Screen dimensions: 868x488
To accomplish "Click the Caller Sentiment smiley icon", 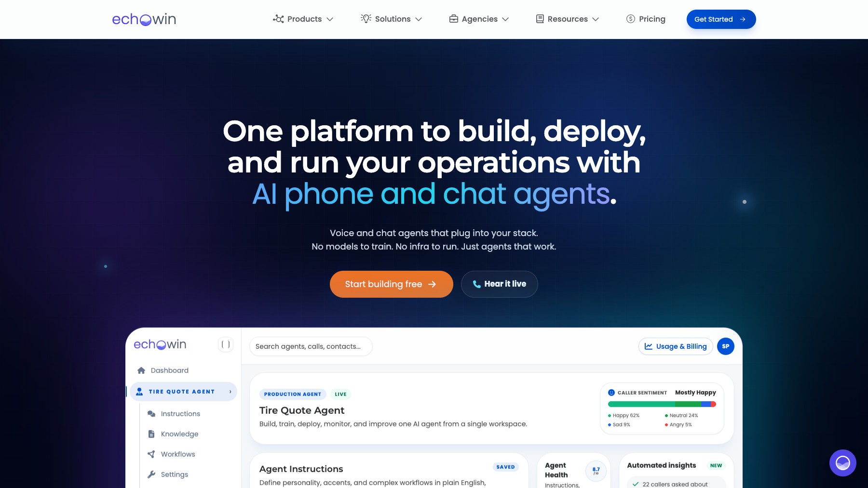I will (x=611, y=393).
